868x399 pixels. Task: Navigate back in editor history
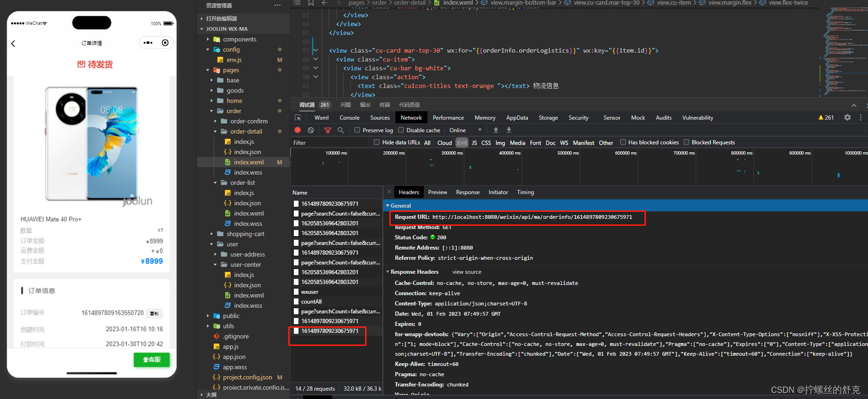point(325,3)
